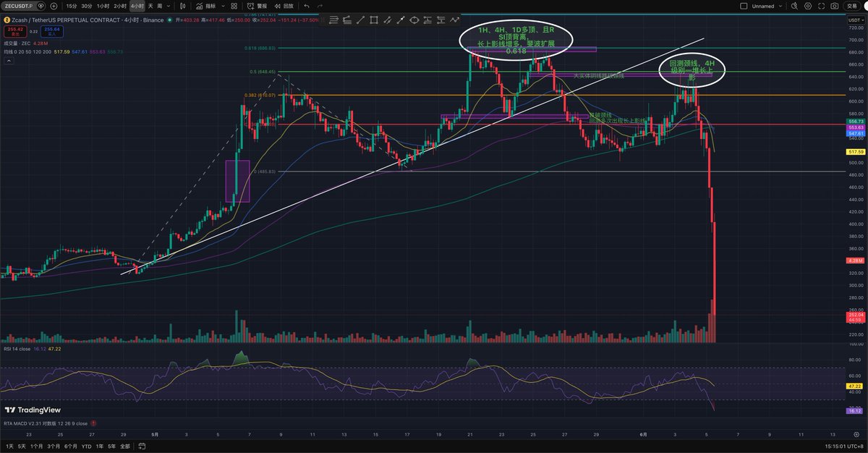The image size is (868, 453).
Task: Click the 成交量 volume indicator label
Action: click(17, 44)
